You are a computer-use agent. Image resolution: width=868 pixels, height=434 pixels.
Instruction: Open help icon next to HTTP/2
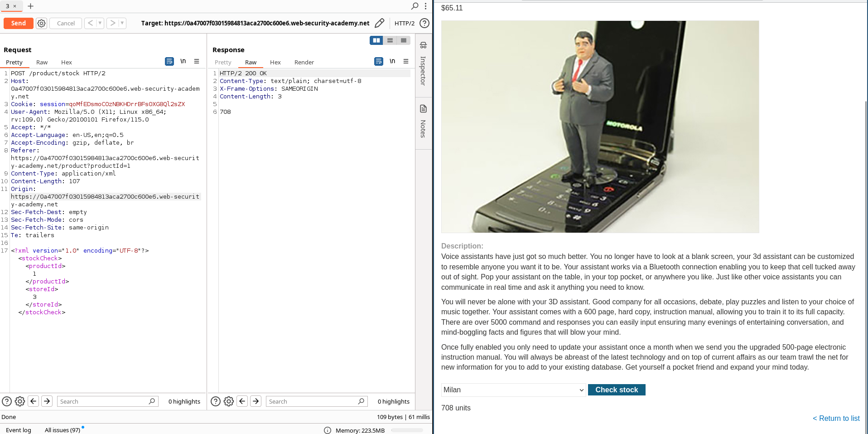pyautogui.click(x=424, y=23)
